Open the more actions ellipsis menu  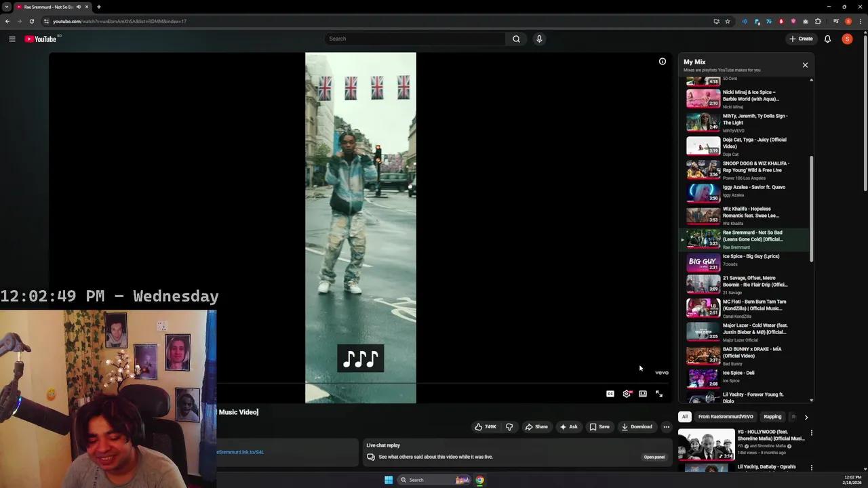point(667,427)
